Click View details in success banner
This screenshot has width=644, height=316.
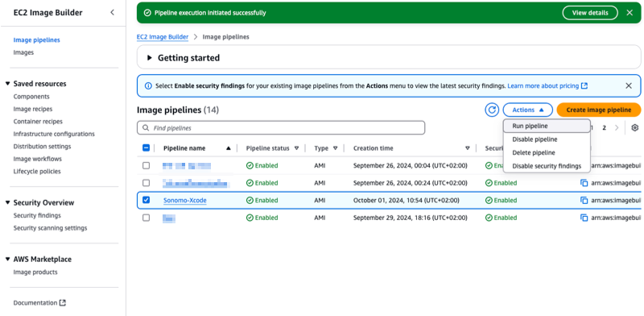click(590, 13)
